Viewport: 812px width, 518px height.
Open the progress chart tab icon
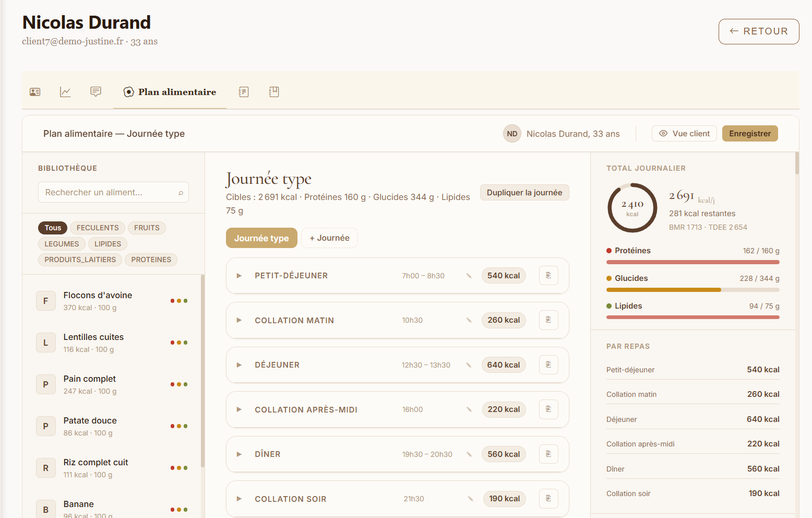point(65,92)
